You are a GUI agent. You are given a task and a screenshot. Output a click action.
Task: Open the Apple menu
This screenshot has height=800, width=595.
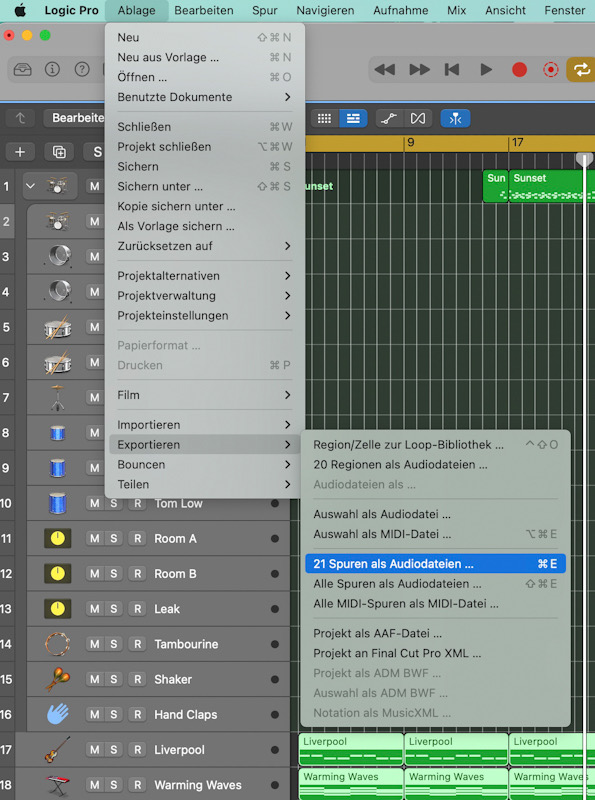[x=20, y=10]
